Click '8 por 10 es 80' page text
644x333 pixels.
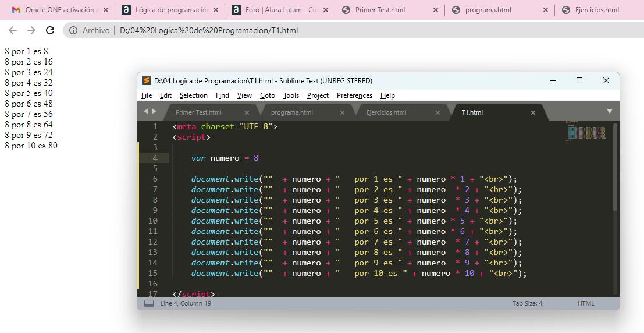[x=31, y=146]
